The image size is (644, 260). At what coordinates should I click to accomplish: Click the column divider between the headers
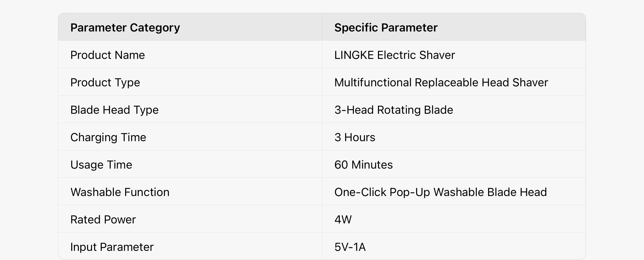(322, 27)
